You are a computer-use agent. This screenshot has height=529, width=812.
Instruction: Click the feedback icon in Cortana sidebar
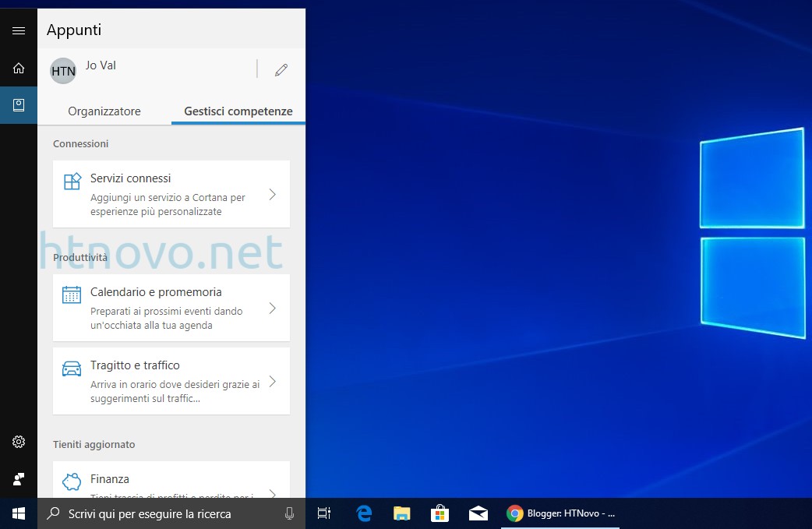pos(18,478)
